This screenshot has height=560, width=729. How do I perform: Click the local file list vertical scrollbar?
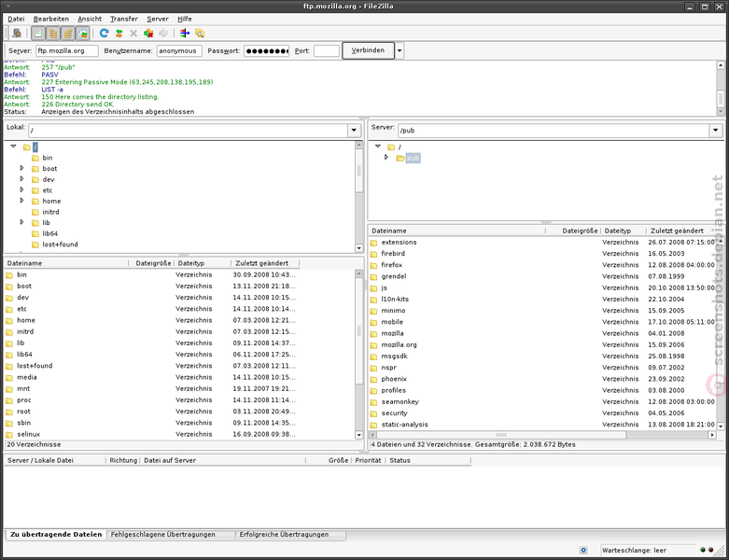[358, 331]
